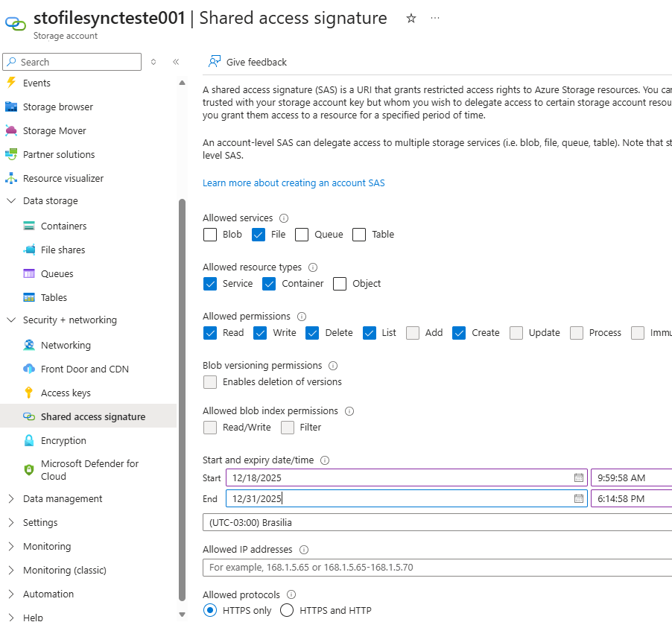Click the Allowed IP addresses input field
The width and height of the screenshot is (672, 622).
(x=437, y=568)
